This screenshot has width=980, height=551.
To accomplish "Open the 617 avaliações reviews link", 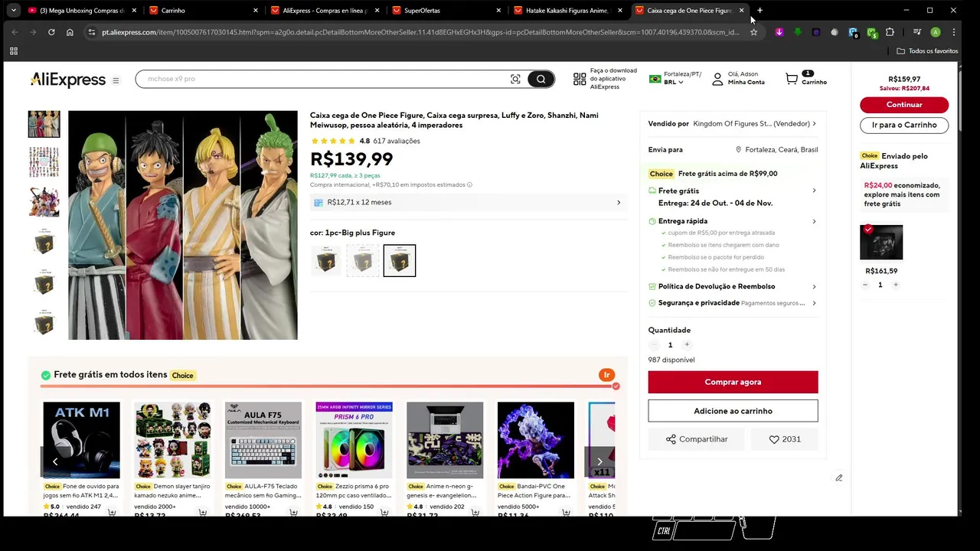I will click(x=397, y=141).
